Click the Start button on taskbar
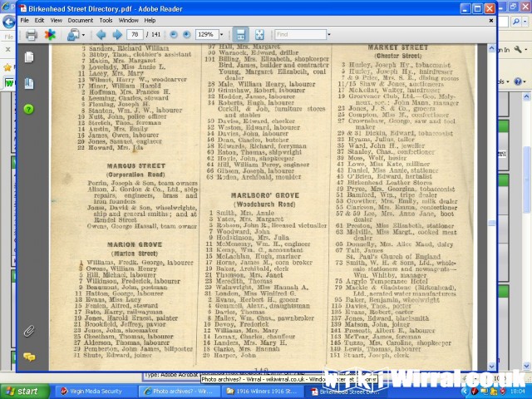The width and height of the screenshot is (532, 399). tap(24, 392)
